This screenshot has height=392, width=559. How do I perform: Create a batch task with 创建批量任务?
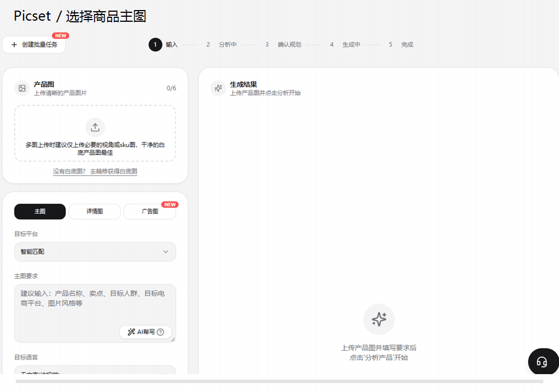(x=34, y=45)
